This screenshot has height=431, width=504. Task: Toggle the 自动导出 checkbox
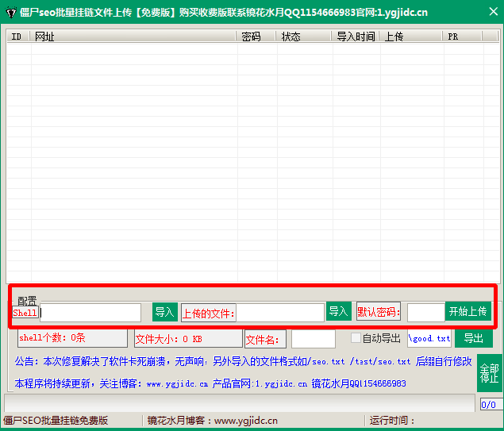[356, 338]
